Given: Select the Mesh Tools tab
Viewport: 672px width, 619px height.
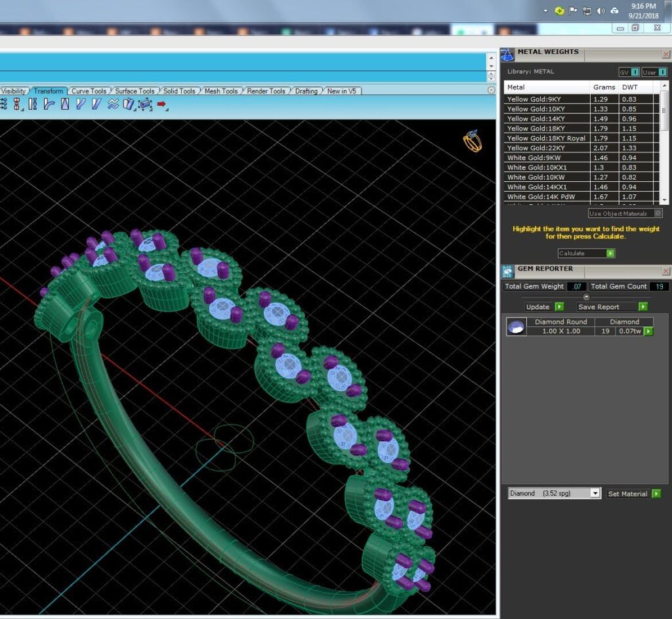Looking at the screenshot, I should (x=220, y=91).
